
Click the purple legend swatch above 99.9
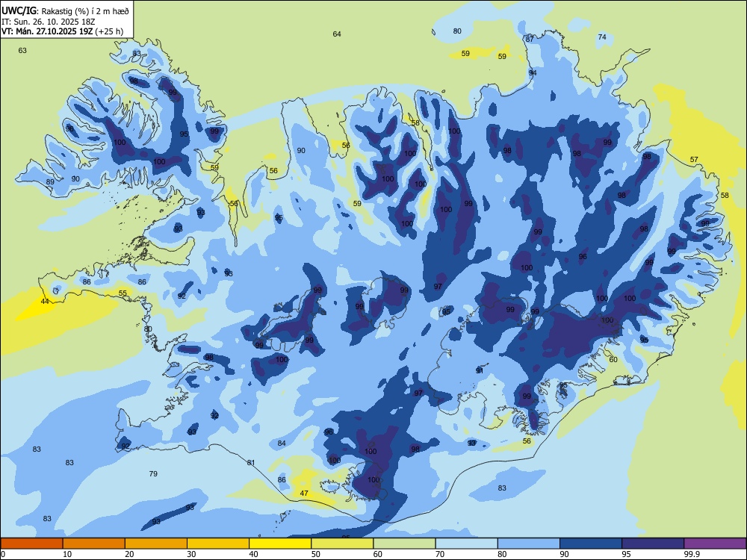tap(715, 544)
